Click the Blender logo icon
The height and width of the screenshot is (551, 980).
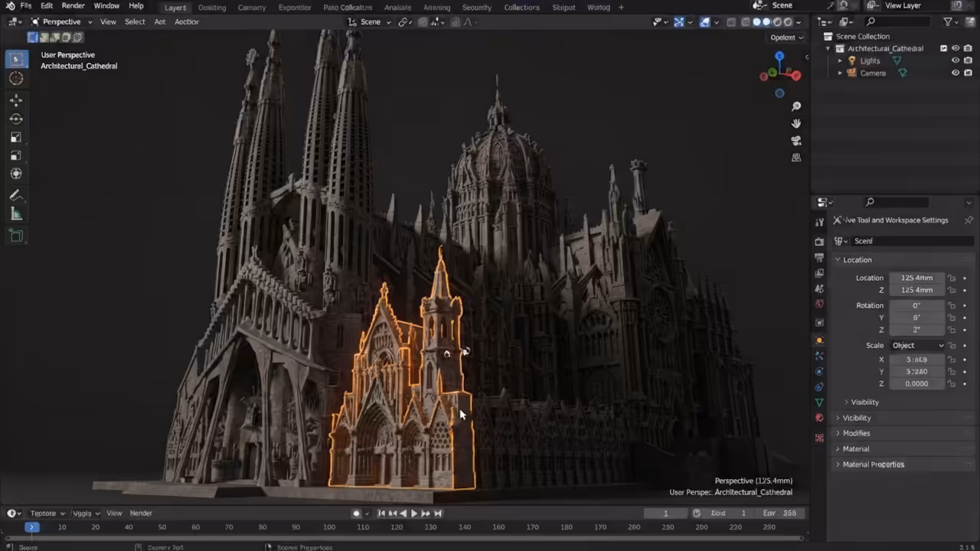9,6
